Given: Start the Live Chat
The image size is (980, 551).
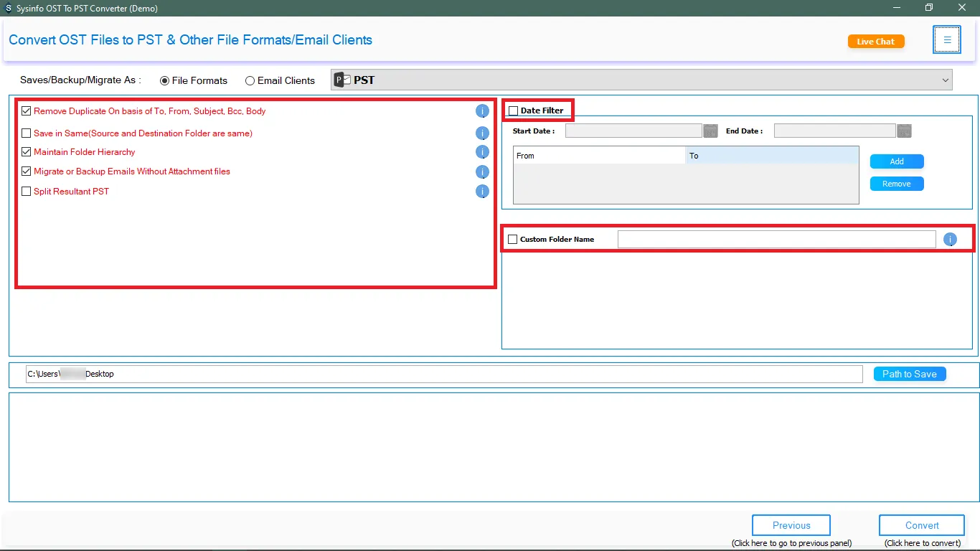Looking at the screenshot, I should coord(876,42).
